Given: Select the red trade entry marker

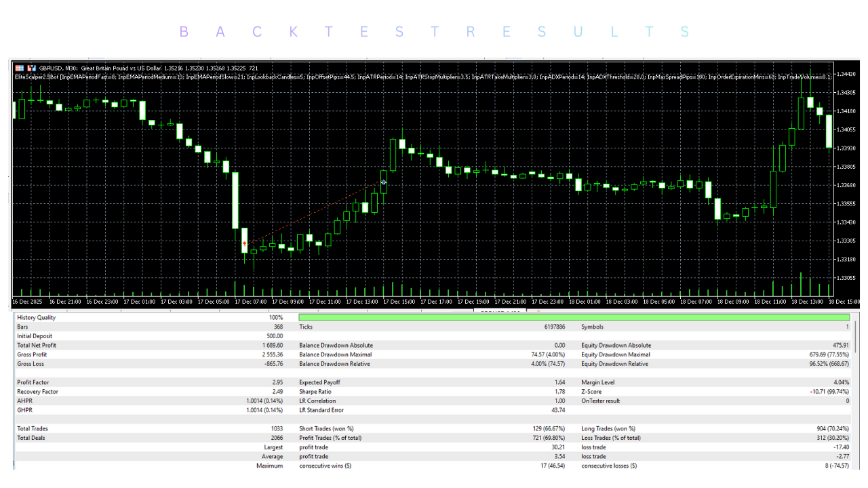Looking at the screenshot, I should click(245, 243).
